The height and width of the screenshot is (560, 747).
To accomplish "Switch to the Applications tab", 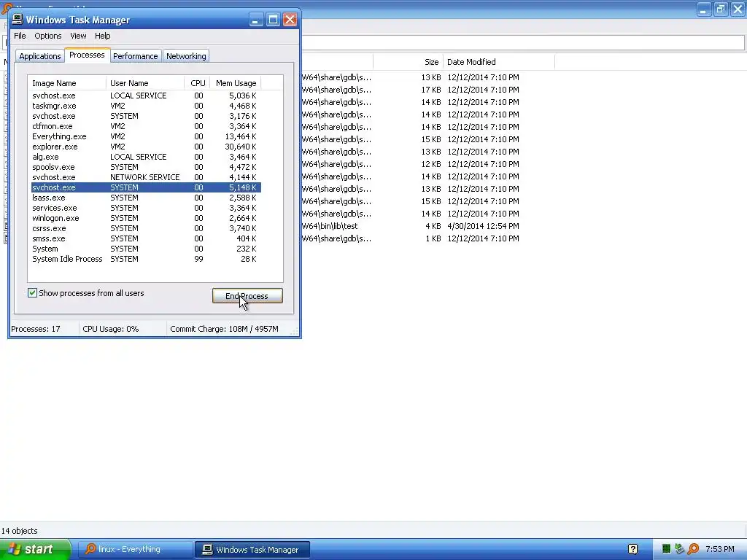I will (x=40, y=55).
